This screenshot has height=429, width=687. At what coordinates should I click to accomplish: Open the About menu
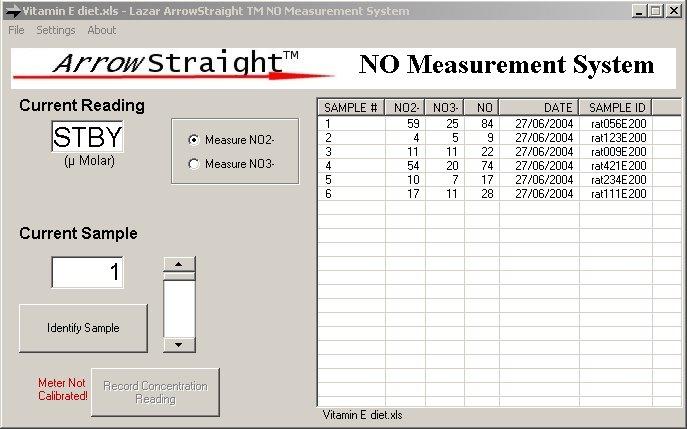point(102,30)
